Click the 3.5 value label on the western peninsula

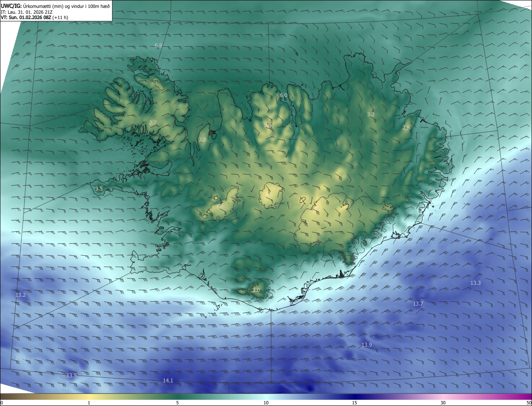(99, 188)
